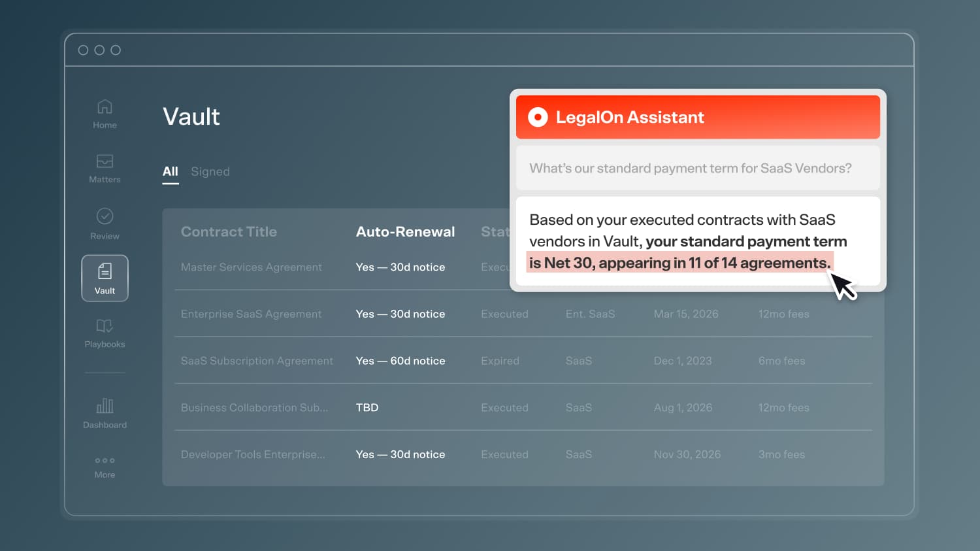Open the Developer Tools Enterprise... contract
This screenshot has width=980, height=551.
(253, 454)
